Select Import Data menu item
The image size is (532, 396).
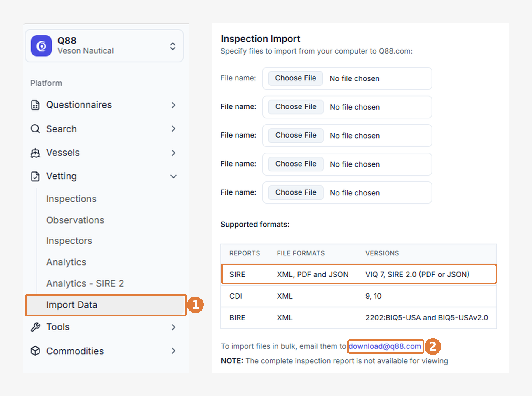coord(106,305)
